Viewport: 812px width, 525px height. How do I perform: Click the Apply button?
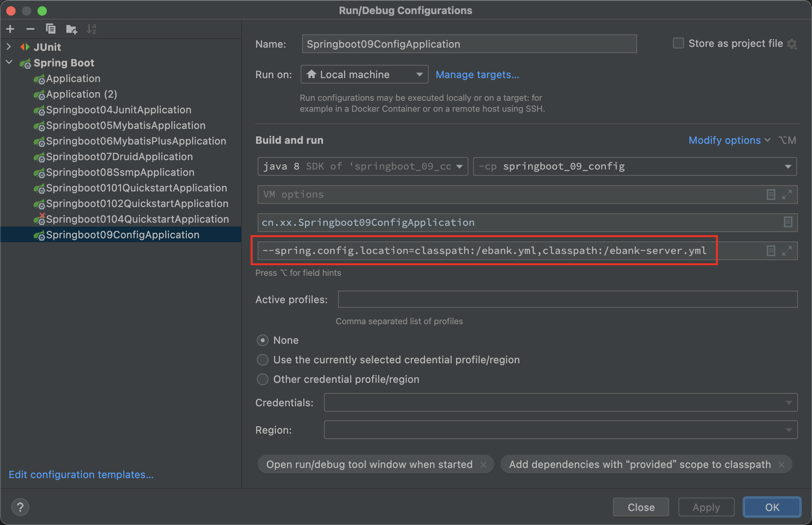(706, 507)
